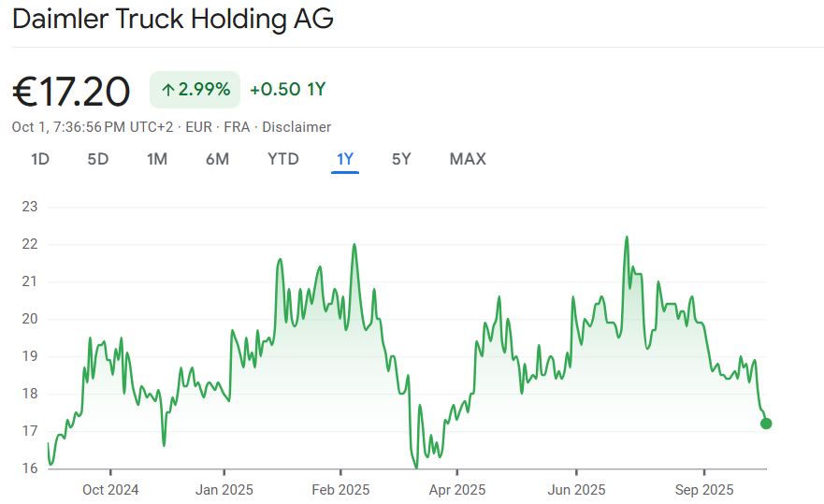Switch chart to YTD view

point(283,159)
